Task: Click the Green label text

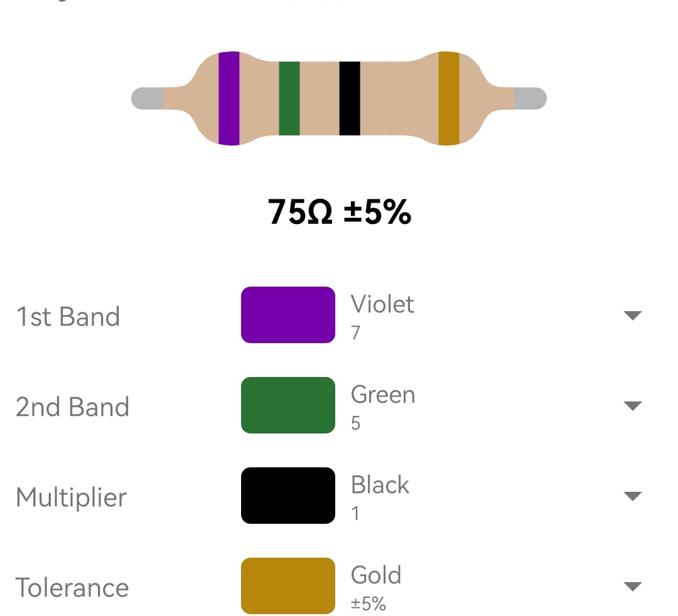Action: coord(383,395)
